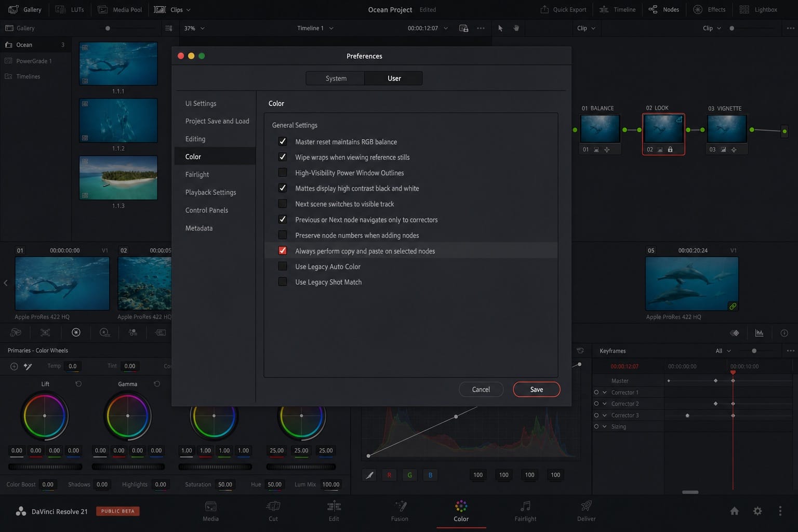
Task: Cancel the Preferences dialog
Action: (x=481, y=389)
